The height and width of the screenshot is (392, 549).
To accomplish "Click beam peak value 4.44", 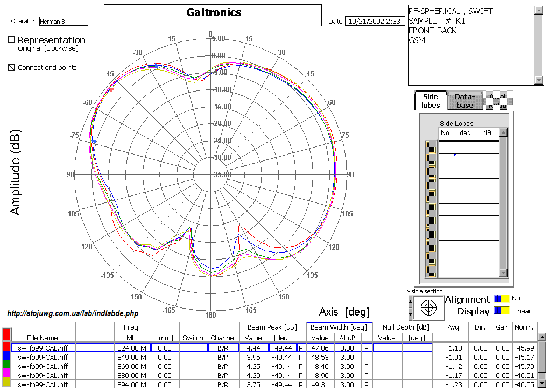I will click(x=254, y=348).
